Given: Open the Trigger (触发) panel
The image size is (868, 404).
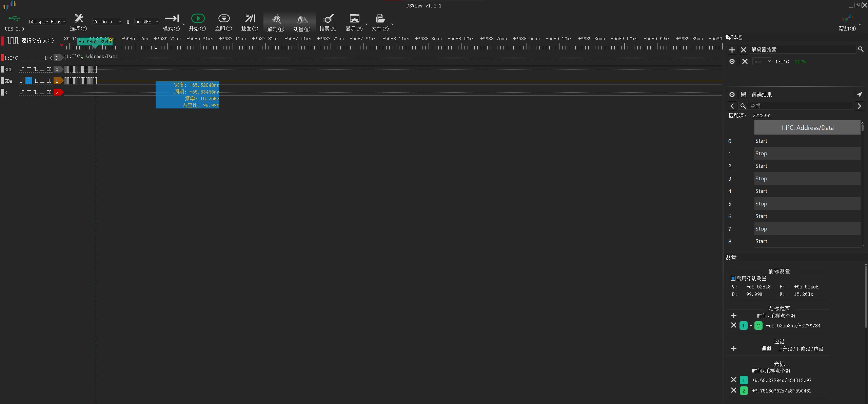Looking at the screenshot, I should click(250, 19).
